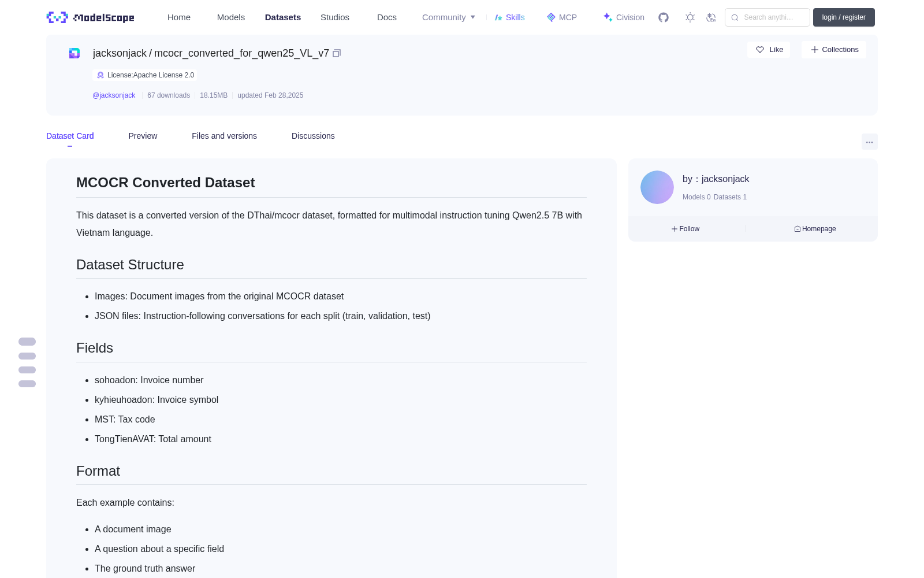Click the login / register button
This screenshot has height=578, width=924.
point(844,17)
